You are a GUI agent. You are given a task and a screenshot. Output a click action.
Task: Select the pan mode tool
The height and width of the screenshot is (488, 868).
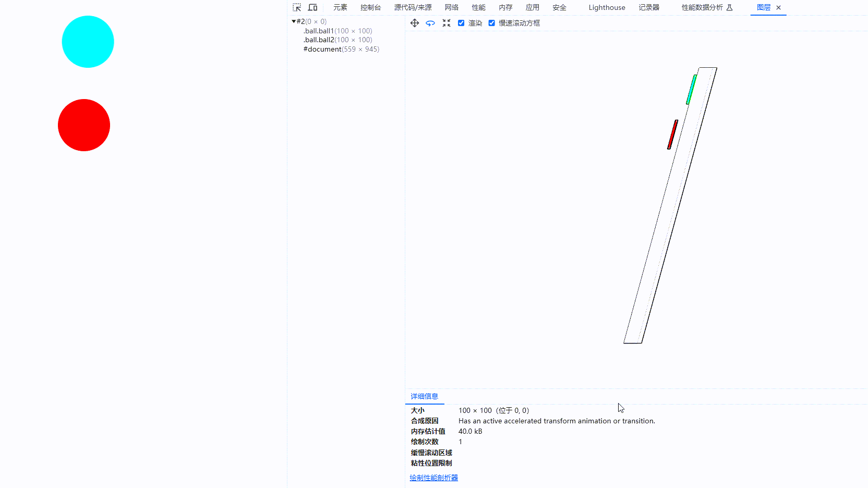415,23
